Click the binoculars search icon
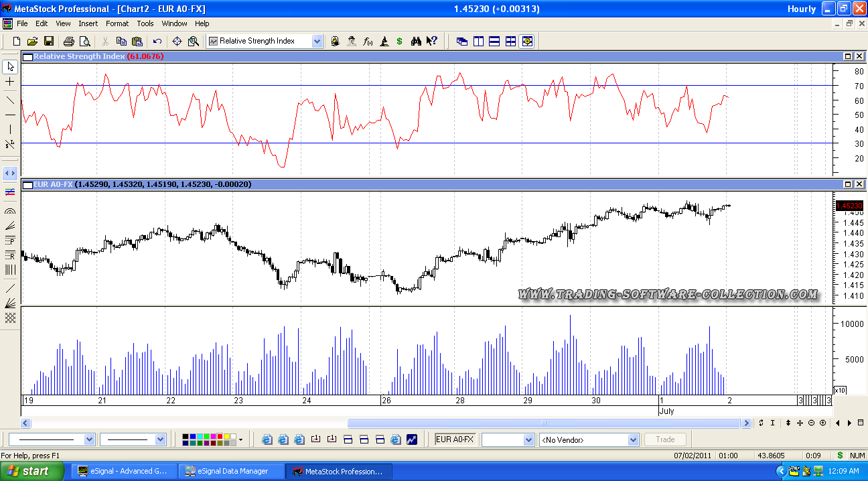The height and width of the screenshot is (481, 868). [x=416, y=42]
